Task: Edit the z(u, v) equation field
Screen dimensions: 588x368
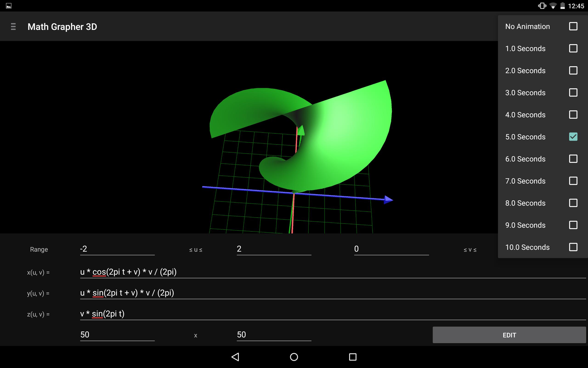Action: point(333,313)
